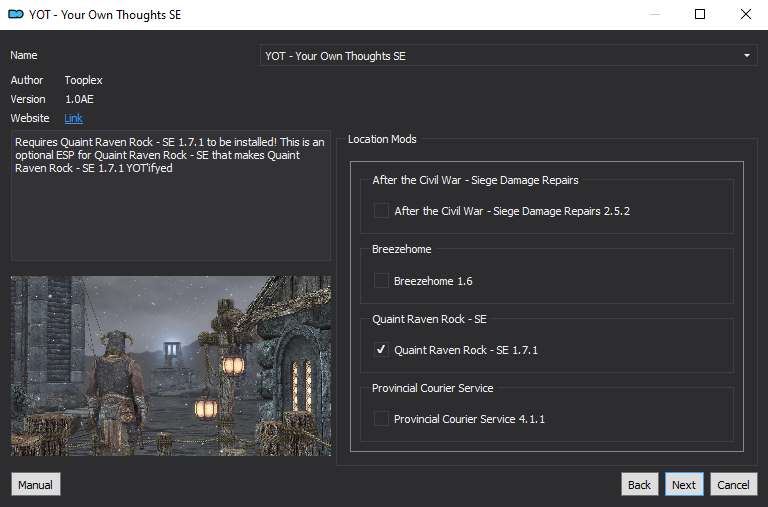Enable Provincial Courier Service 4.1.1 option

coord(381,419)
